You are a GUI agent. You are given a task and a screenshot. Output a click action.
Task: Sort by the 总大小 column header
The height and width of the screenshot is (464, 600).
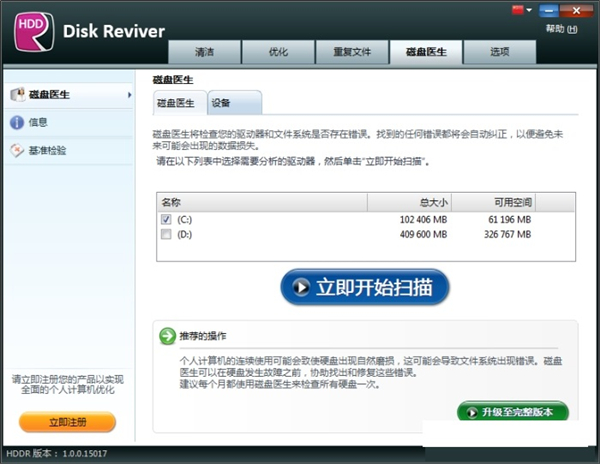pyautogui.click(x=409, y=202)
